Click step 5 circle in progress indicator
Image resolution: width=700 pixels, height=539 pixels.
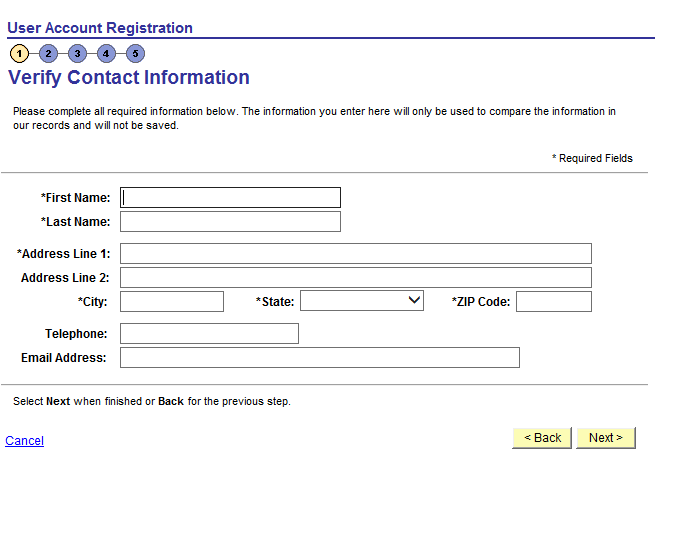(135, 53)
